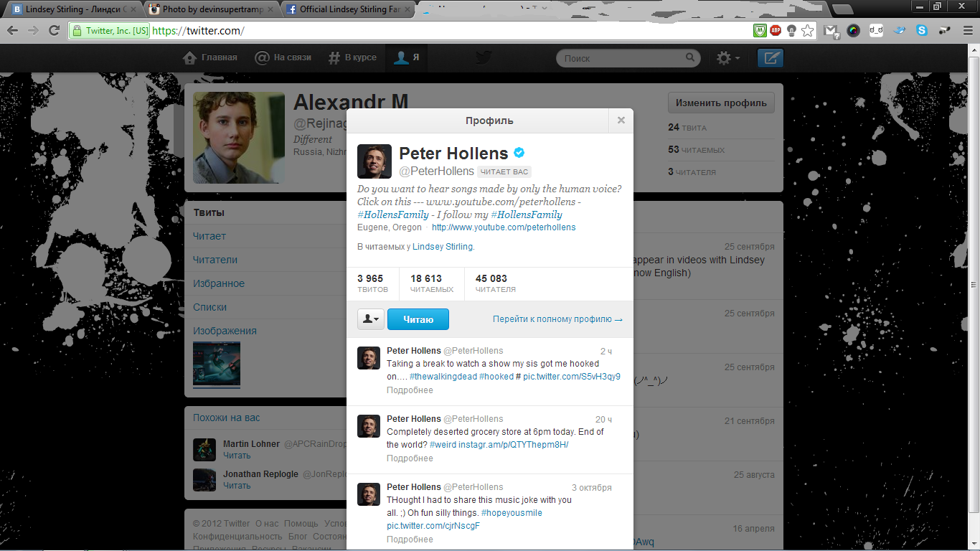Select the Я profile tab

click(407, 57)
